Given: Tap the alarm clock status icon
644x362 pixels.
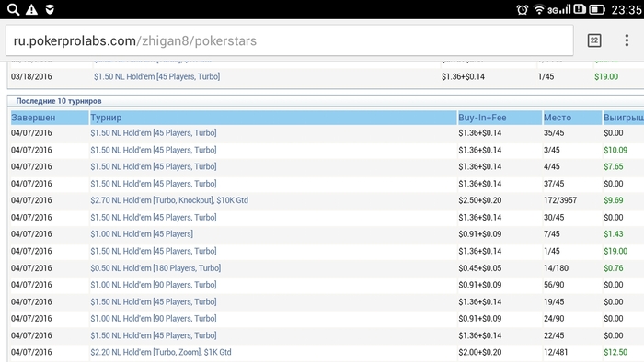Looking at the screenshot, I should tap(522, 9).
